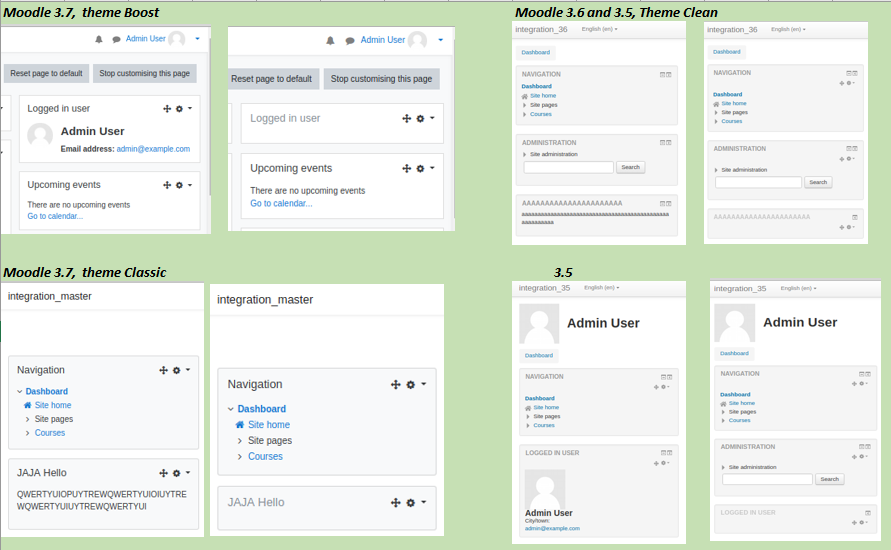Click gear icon of collapsed JAJA Hello block
Viewport: 891px width, 550px height.
coord(411,502)
